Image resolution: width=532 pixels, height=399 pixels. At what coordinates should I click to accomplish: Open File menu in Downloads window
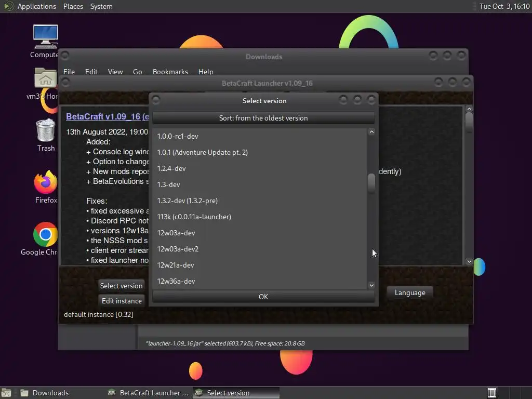pos(69,72)
